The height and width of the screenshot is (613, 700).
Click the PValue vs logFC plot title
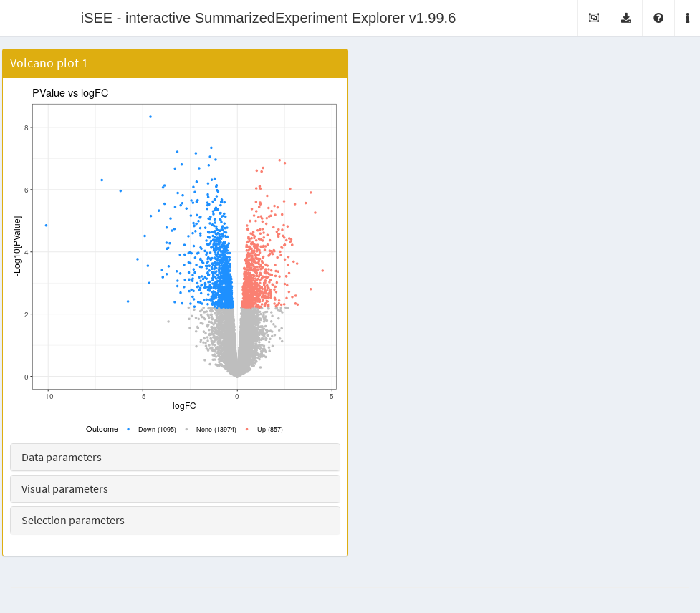point(70,93)
